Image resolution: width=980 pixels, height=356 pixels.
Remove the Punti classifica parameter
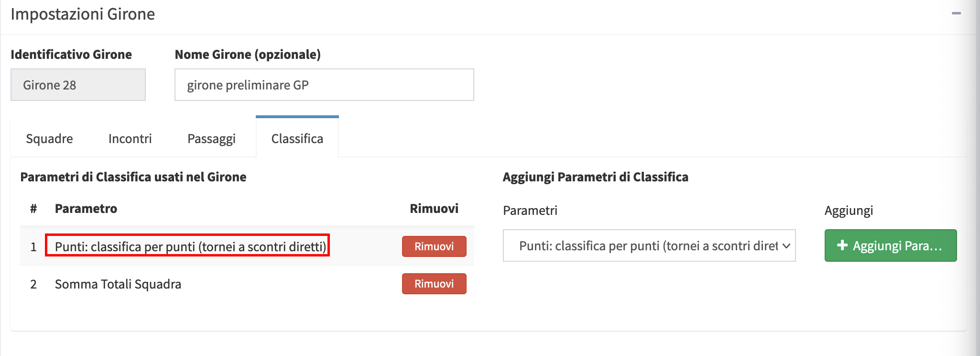(434, 246)
